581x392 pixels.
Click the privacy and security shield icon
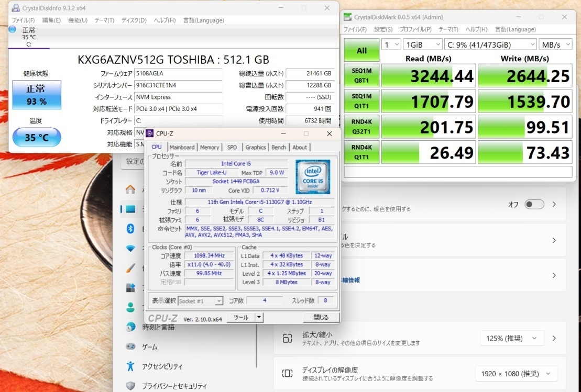coord(129,386)
